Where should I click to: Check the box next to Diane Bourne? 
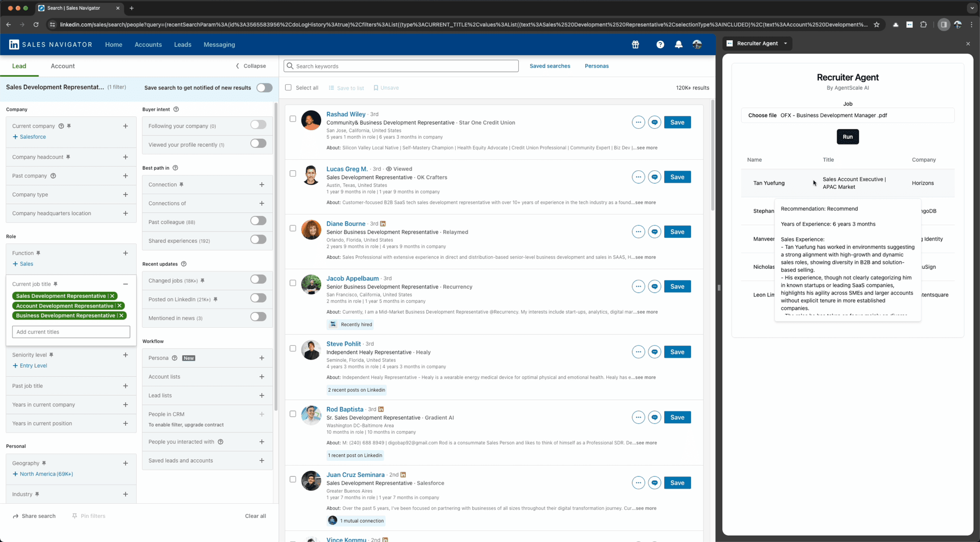(x=293, y=228)
